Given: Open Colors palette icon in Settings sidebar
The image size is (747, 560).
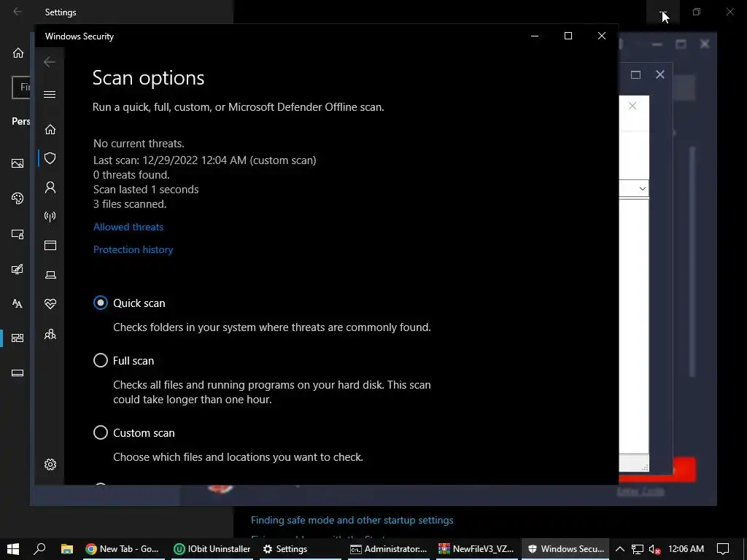Looking at the screenshot, I should pyautogui.click(x=18, y=198).
